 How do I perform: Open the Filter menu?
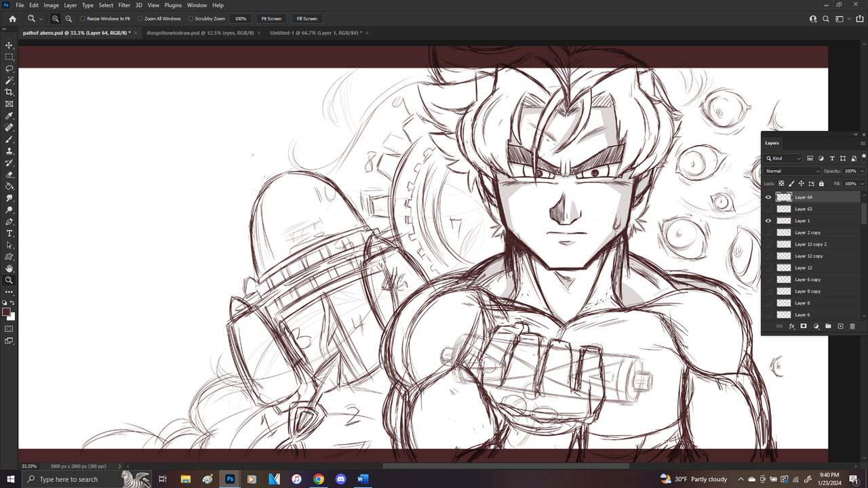(x=124, y=5)
